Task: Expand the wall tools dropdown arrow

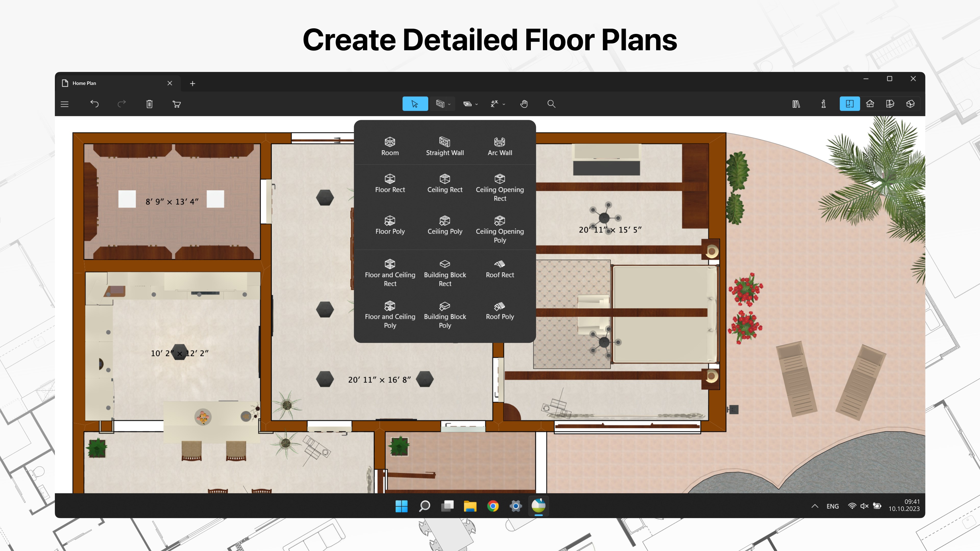Action: 449,104
